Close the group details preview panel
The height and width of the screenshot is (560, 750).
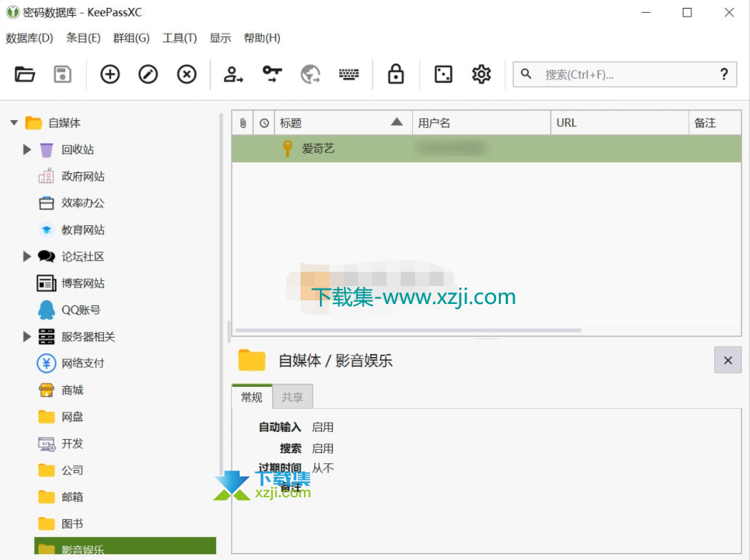click(x=728, y=360)
